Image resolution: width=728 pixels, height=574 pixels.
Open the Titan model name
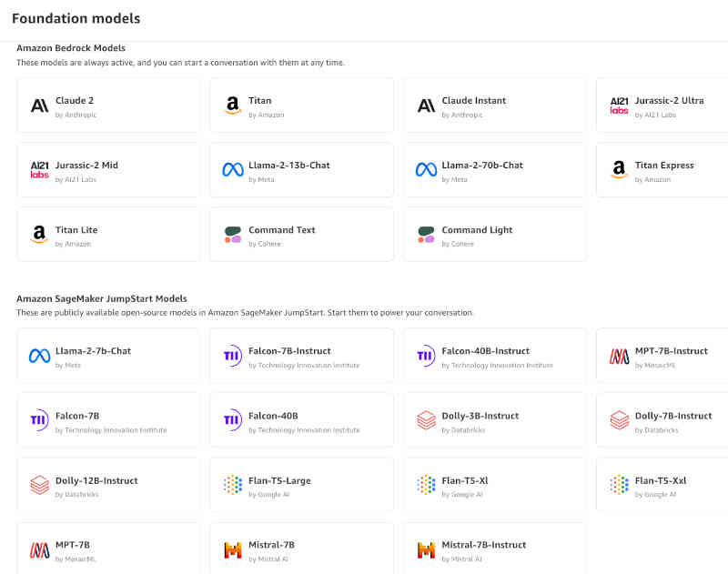click(259, 100)
